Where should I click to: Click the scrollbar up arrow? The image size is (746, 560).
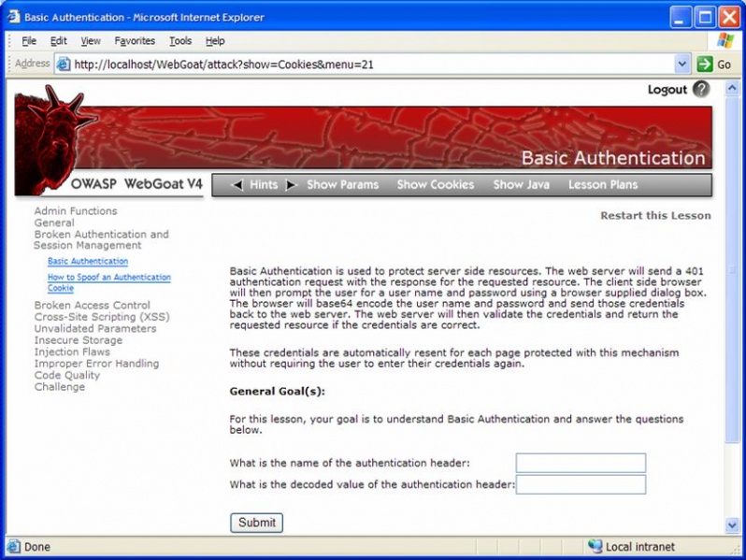(732, 88)
